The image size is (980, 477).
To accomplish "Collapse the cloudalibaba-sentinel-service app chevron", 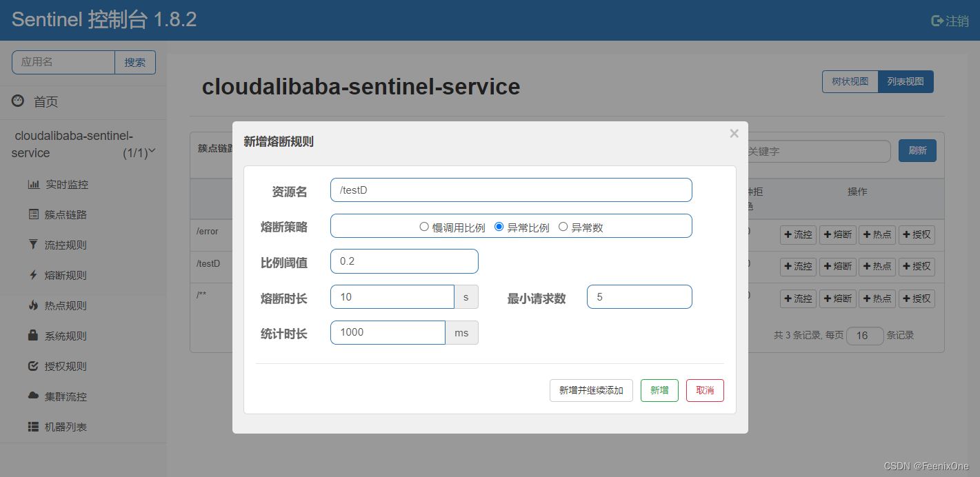I will (x=152, y=151).
